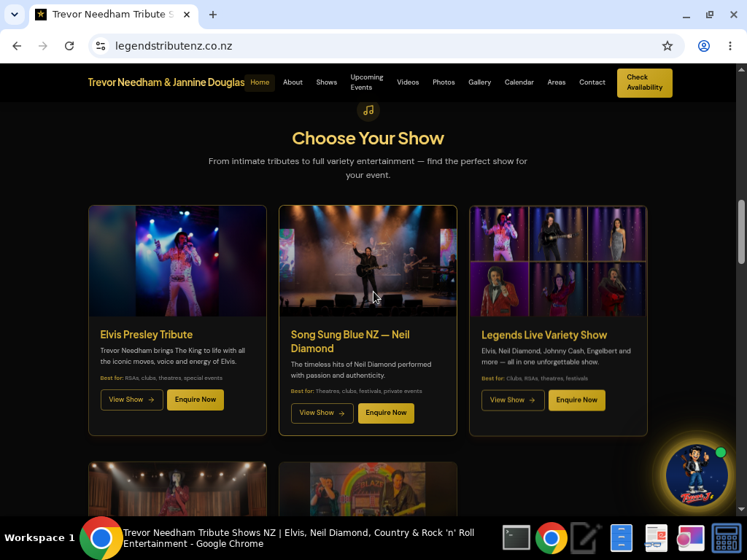
Task: Click the Choose Your Show heading
Action: tap(368, 139)
